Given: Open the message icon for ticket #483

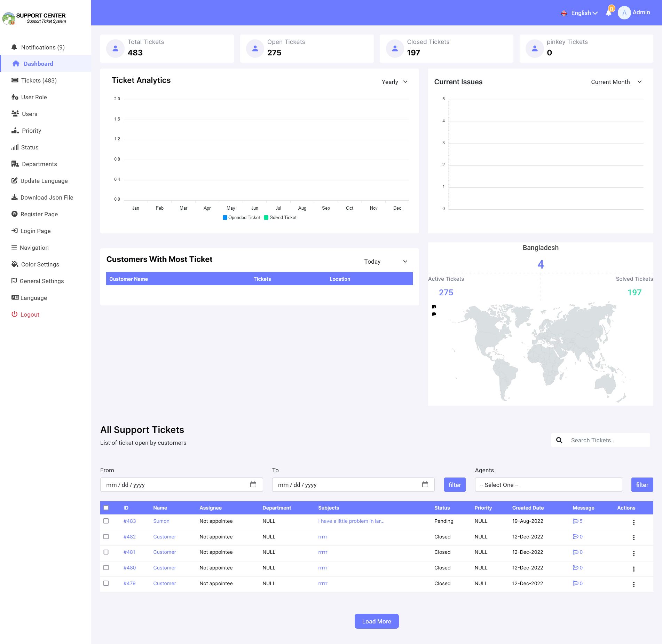Looking at the screenshot, I should [x=575, y=521].
